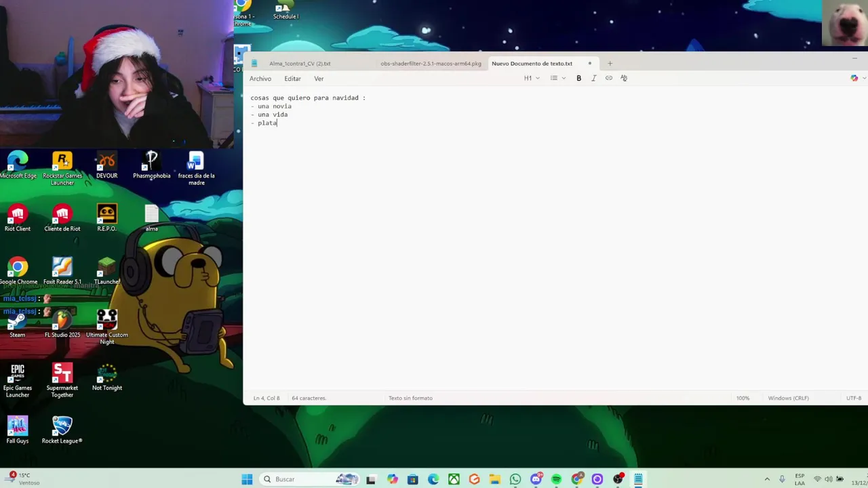
Task: Select the Cliente de Riot desktop icon
Action: click(62, 218)
